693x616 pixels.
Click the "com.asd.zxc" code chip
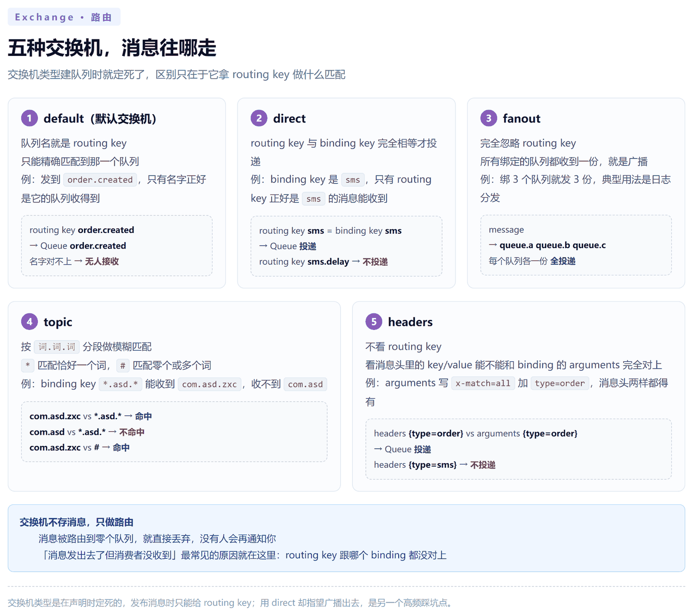point(209,384)
